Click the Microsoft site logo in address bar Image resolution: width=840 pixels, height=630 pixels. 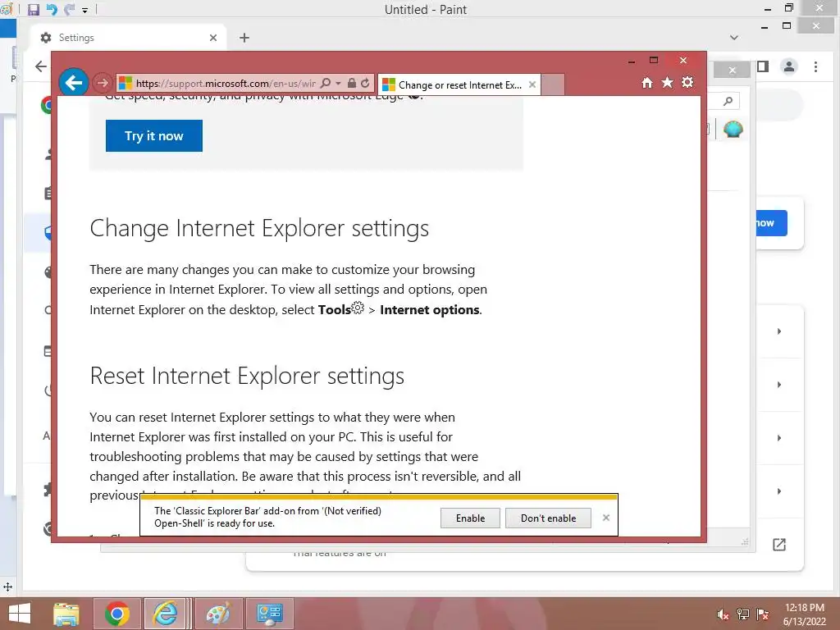pyautogui.click(x=126, y=83)
